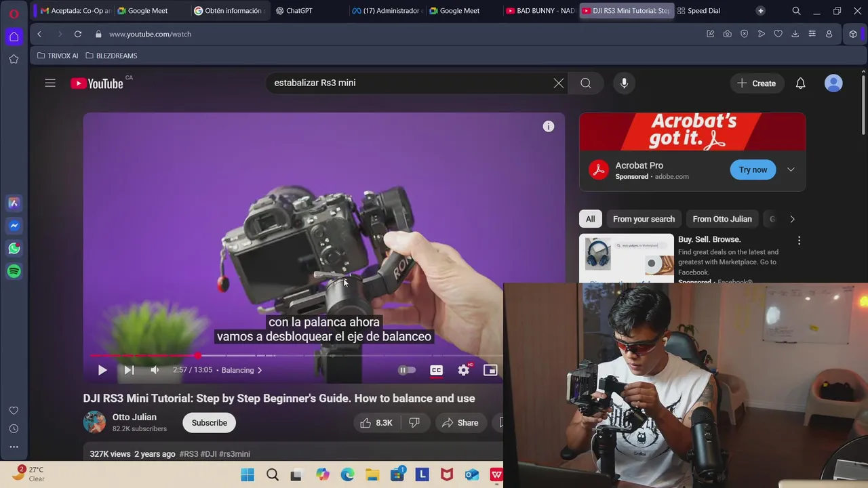Open Otto Julian channel name
This screenshot has height=488, width=868.
[134, 417]
